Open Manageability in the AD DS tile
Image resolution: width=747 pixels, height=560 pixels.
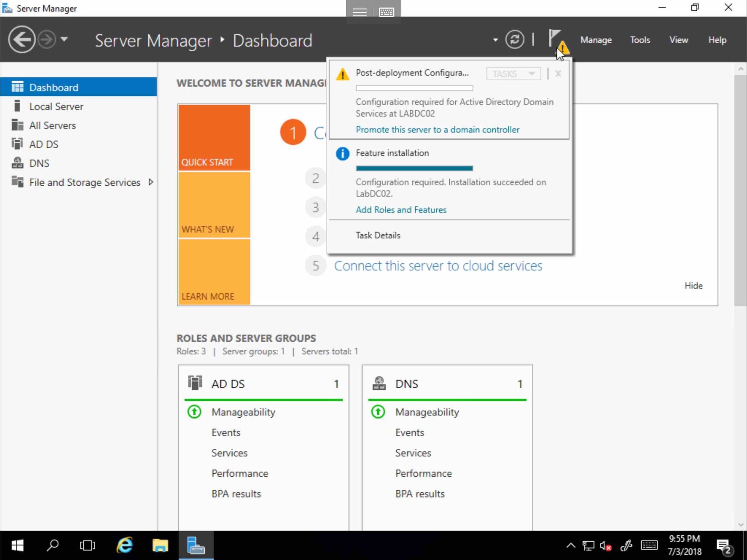[x=243, y=412]
